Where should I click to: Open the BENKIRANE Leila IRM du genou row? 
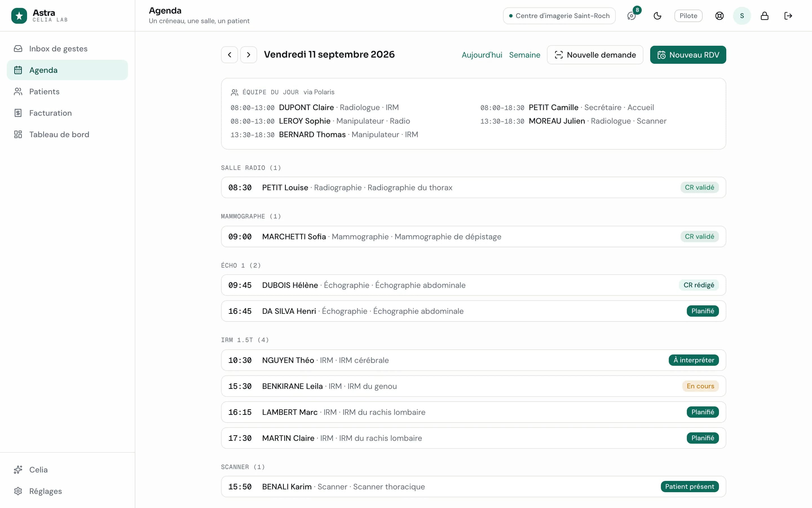[x=473, y=386]
